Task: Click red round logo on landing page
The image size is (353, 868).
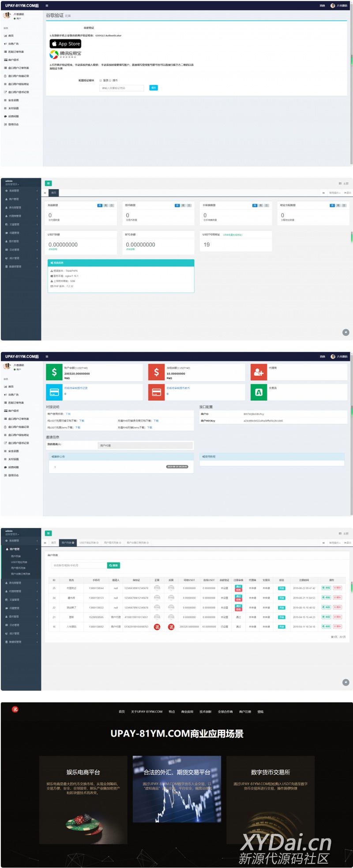Action: (x=15, y=709)
